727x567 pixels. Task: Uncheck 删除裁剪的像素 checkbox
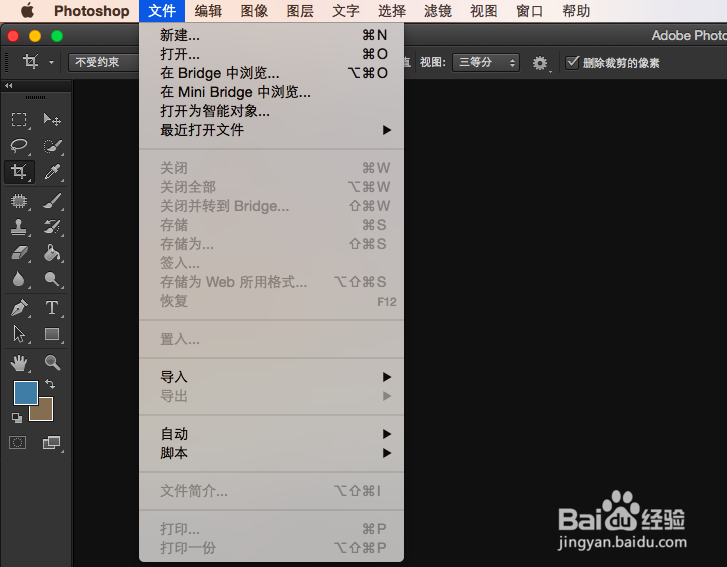572,62
